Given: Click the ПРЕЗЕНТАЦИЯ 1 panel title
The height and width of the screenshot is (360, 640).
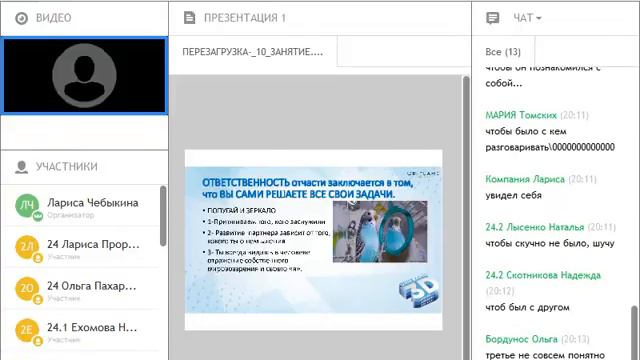Looking at the screenshot, I should click(244, 18).
